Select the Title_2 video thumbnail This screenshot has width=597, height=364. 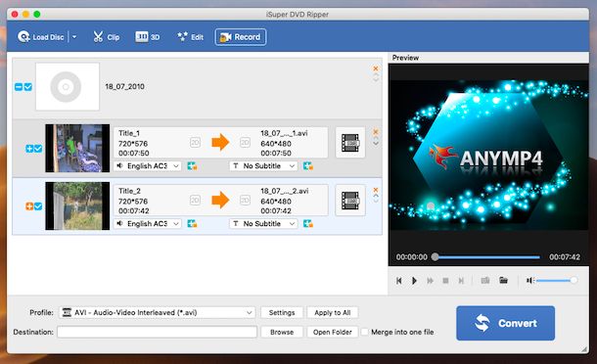(x=77, y=206)
